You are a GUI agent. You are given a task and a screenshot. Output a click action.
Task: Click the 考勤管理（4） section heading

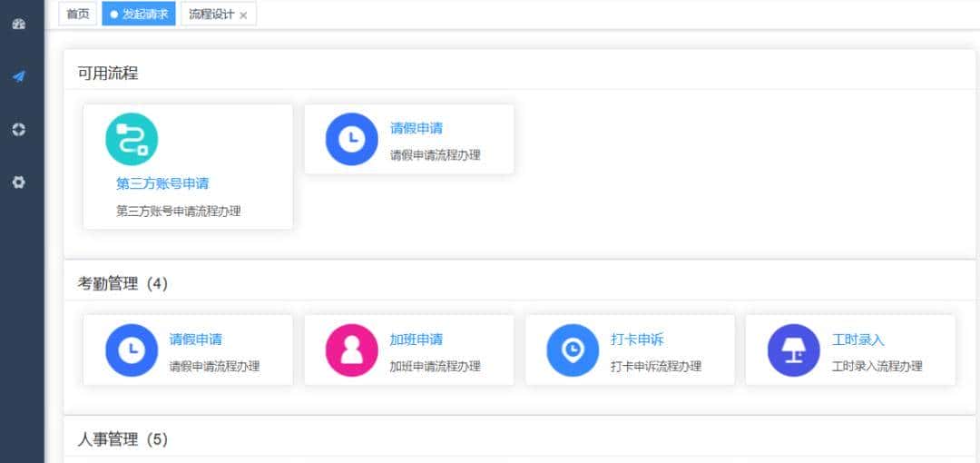tap(123, 284)
